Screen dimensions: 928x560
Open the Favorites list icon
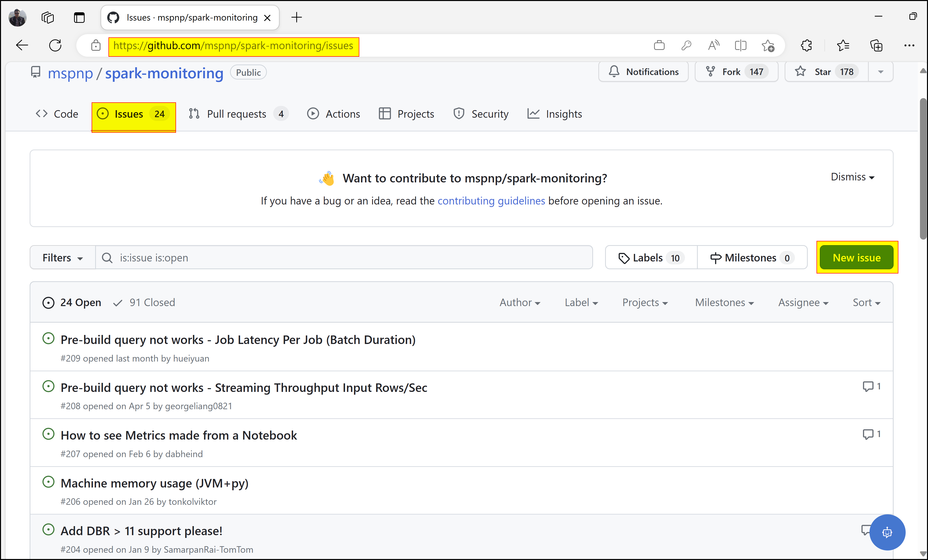[843, 46]
